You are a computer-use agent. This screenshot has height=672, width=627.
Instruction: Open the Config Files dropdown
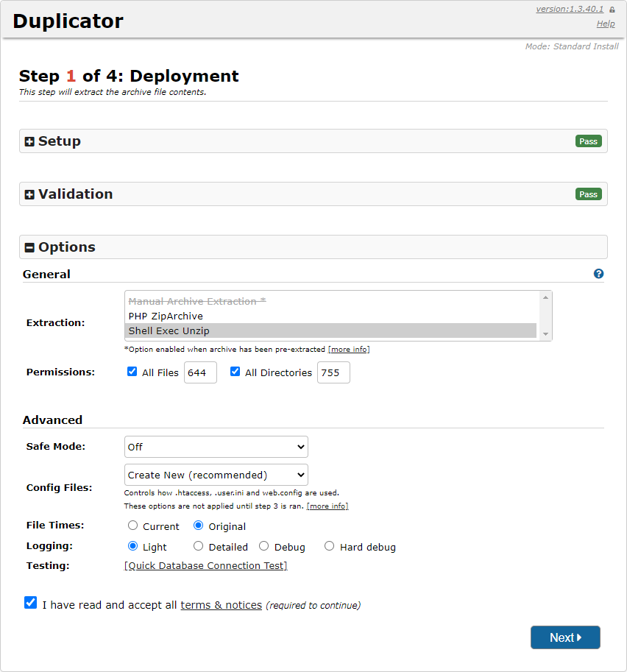click(x=216, y=475)
